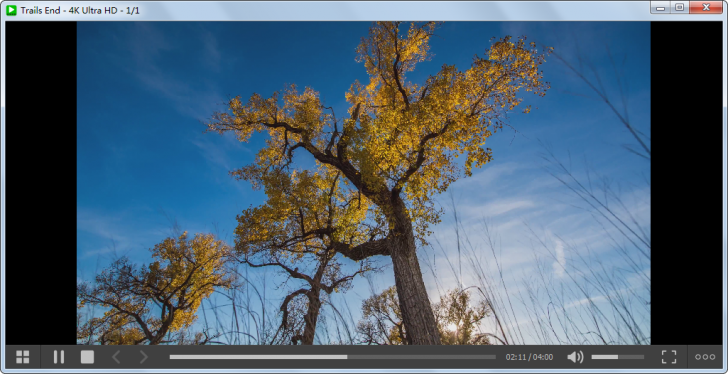Maximize the player window
Image resolution: width=728 pixels, height=374 pixels.
point(679,7)
